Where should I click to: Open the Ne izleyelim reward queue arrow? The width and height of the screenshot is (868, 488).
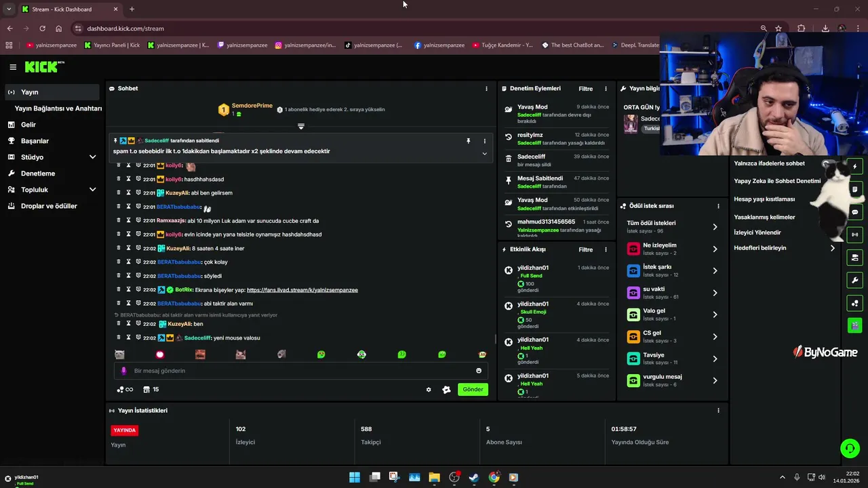[715, 249]
